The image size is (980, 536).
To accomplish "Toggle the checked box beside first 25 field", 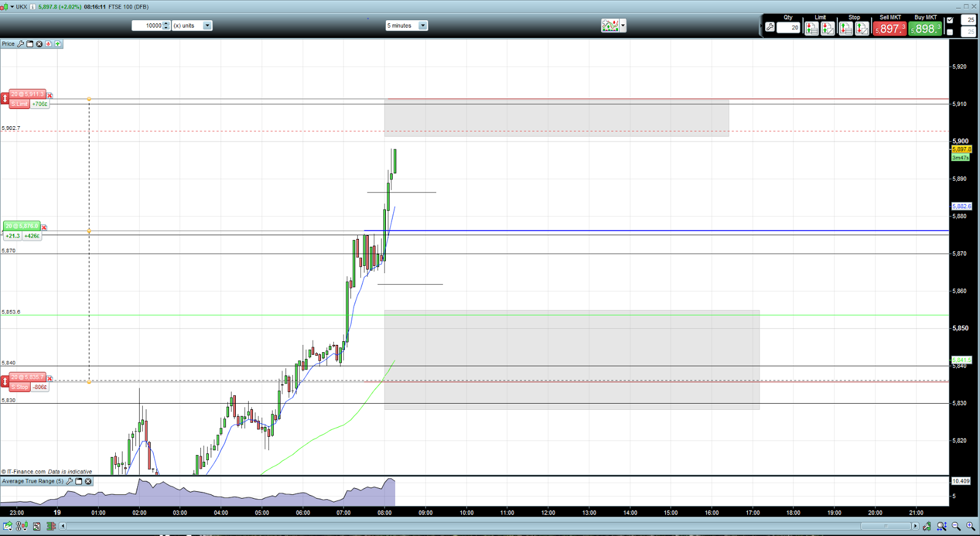I will tap(950, 20).
